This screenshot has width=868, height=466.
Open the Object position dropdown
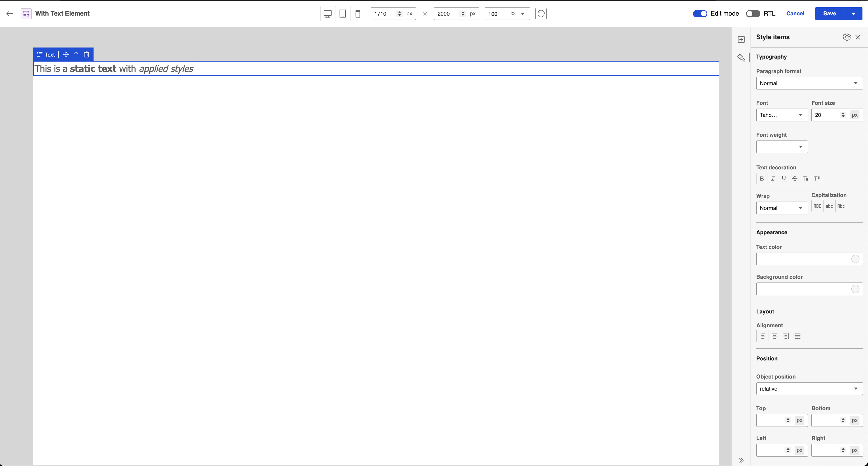809,389
